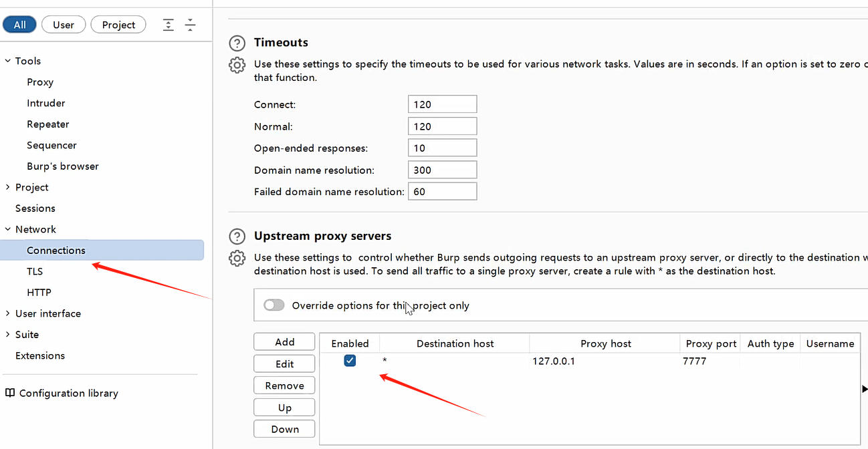Expand the Suite tree node
Screen dimensions: 868x449
[x=7, y=334]
